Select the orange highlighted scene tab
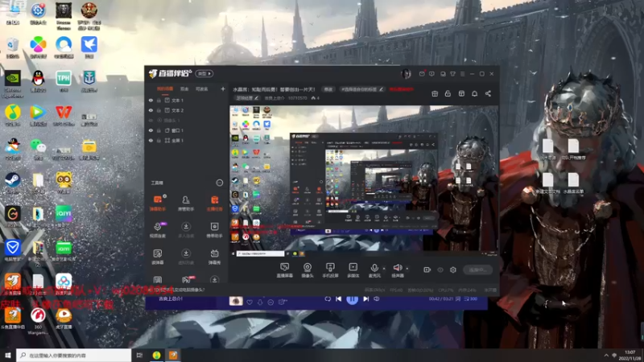 pos(165,88)
